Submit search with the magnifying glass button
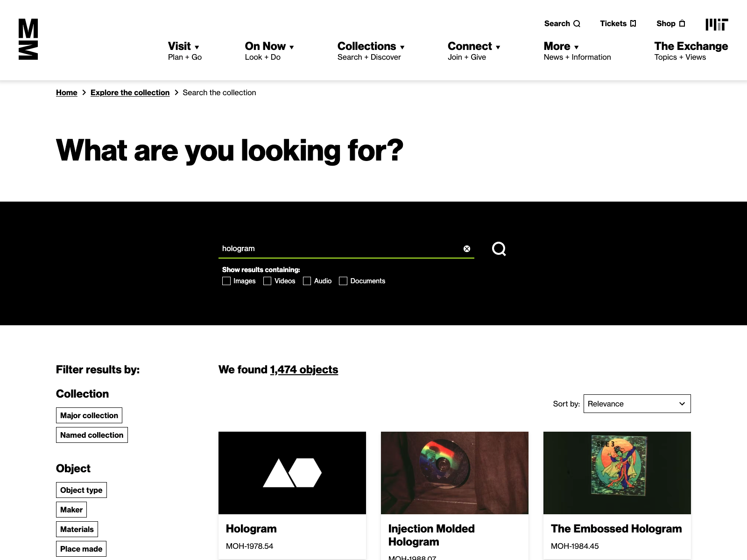This screenshot has height=560, width=747. click(499, 249)
